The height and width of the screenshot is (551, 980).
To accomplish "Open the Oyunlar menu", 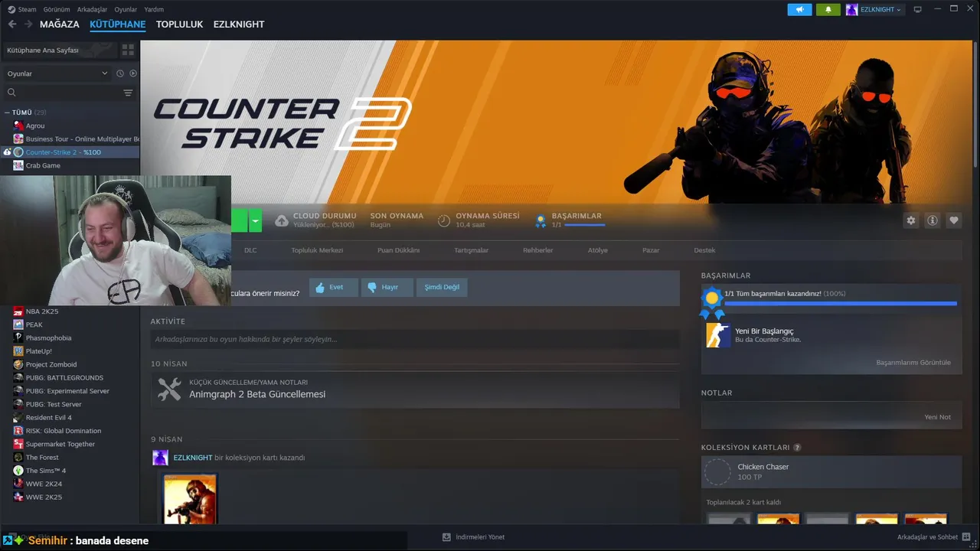I will point(126,9).
